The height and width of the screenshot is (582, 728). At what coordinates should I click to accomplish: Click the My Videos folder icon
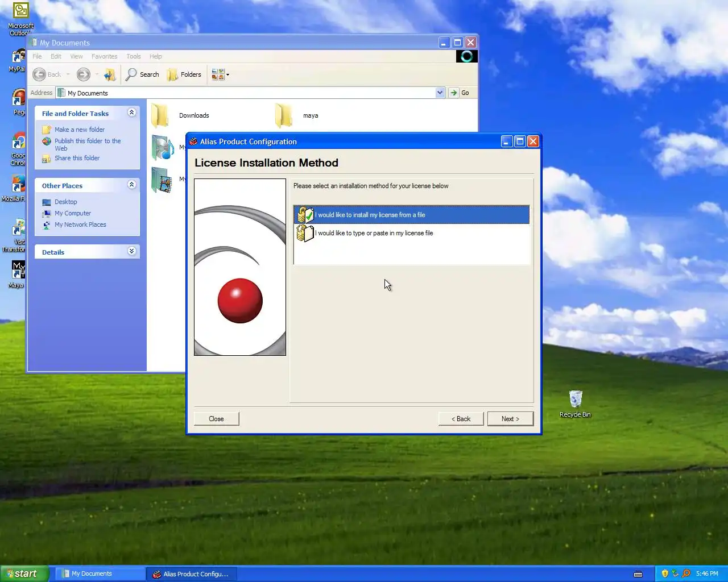pyautogui.click(x=162, y=180)
